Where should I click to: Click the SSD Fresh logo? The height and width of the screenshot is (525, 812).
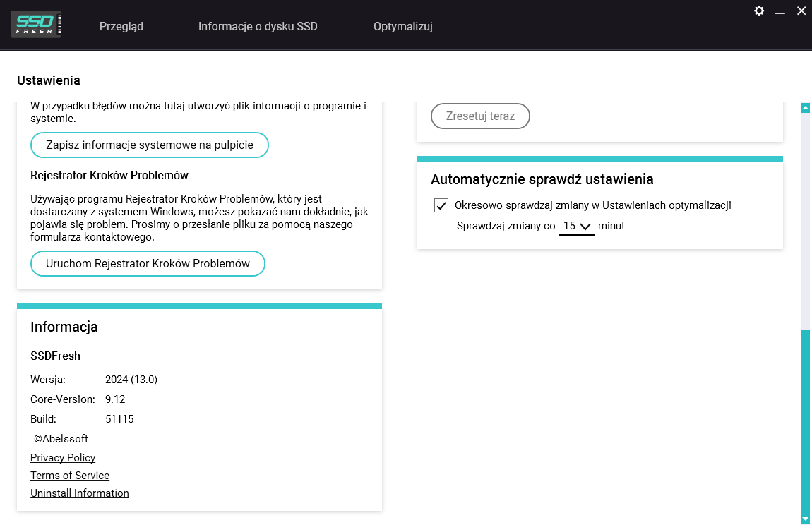pos(36,24)
